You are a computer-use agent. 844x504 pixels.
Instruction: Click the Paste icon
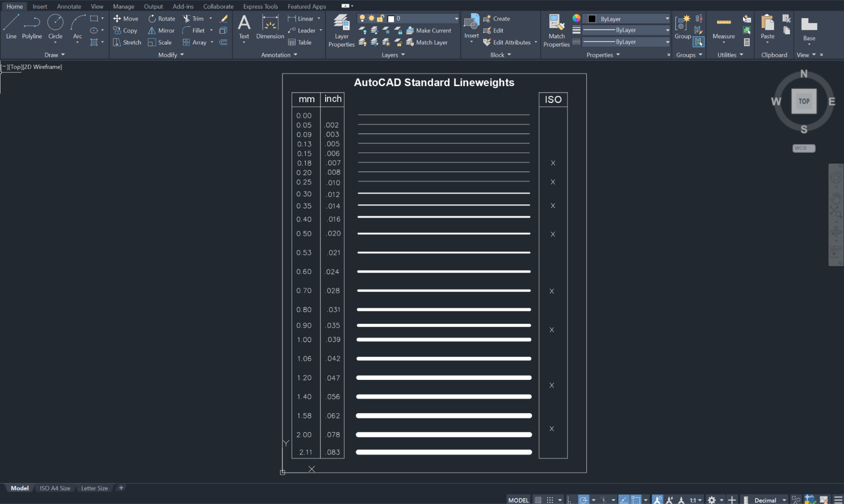(x=768, y=22)
